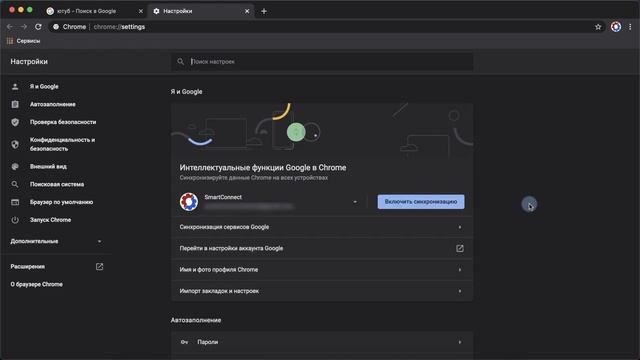The width and height of the screenshot is (640, 360).
Task: Bookmark this page with star icon
Action: [x=598, y=27]
